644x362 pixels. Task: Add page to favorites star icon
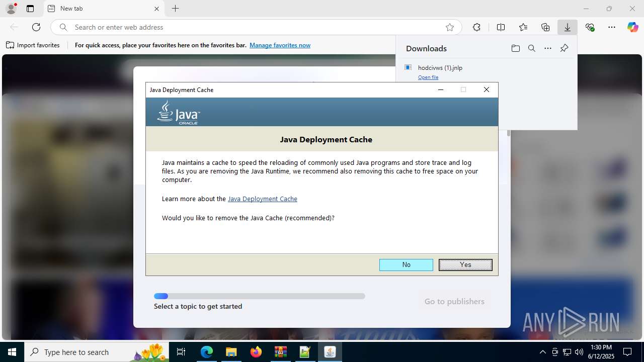[x=450, y=27]
